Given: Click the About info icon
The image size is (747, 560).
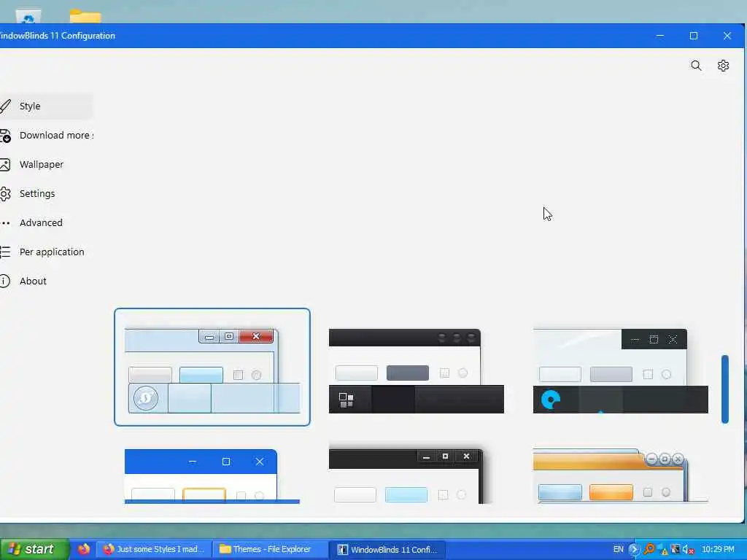Looking at the screenshot, I should pos(5,281).
